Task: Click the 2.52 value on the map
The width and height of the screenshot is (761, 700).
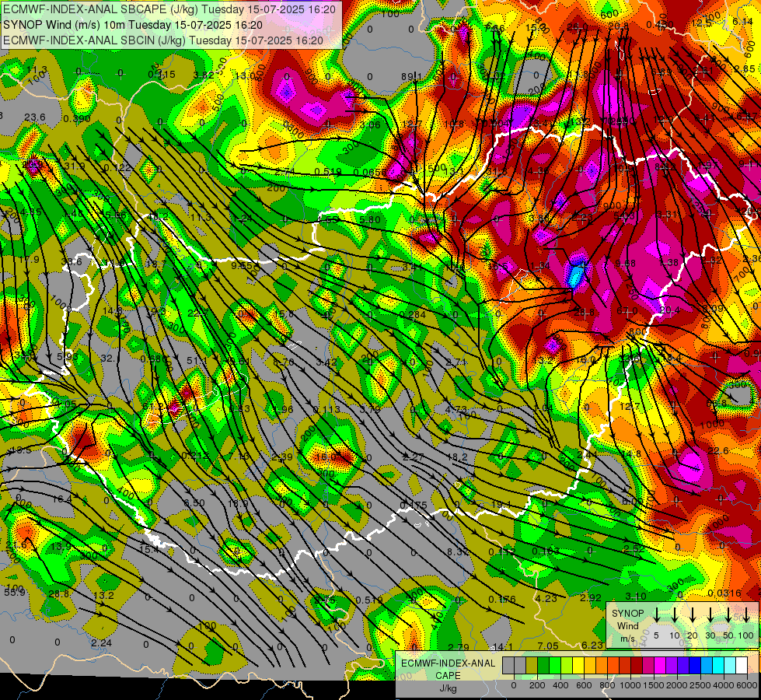Action: click(x=634, y=548)
